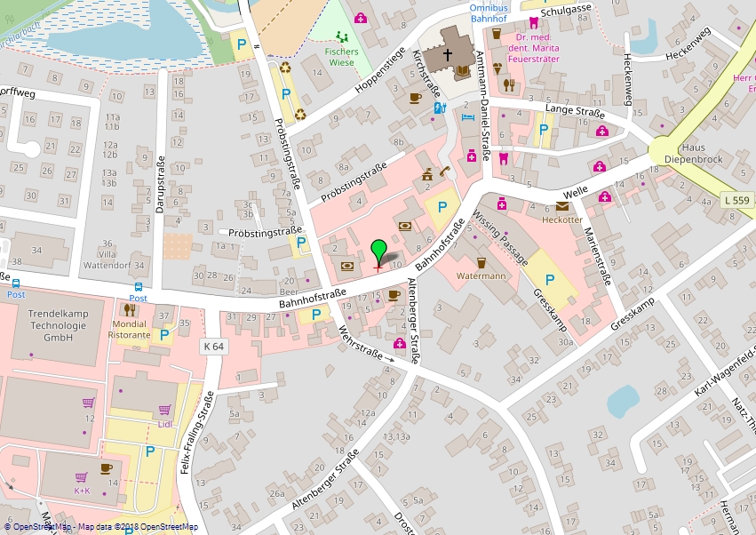Click the bank icon left of the marker
The width and height of the screenshot is (756, 535).
tap(347, 266)
